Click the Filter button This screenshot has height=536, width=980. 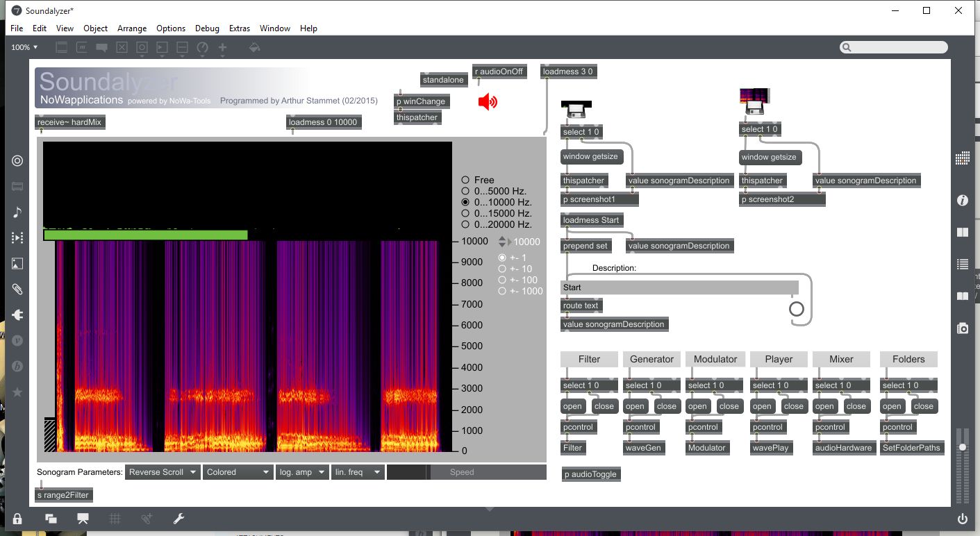pos(589,359)
